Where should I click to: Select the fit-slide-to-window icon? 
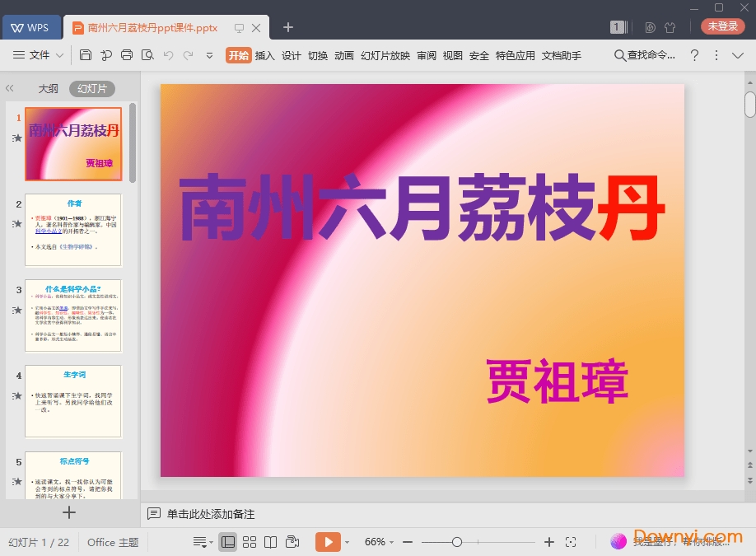pos(571,542)
